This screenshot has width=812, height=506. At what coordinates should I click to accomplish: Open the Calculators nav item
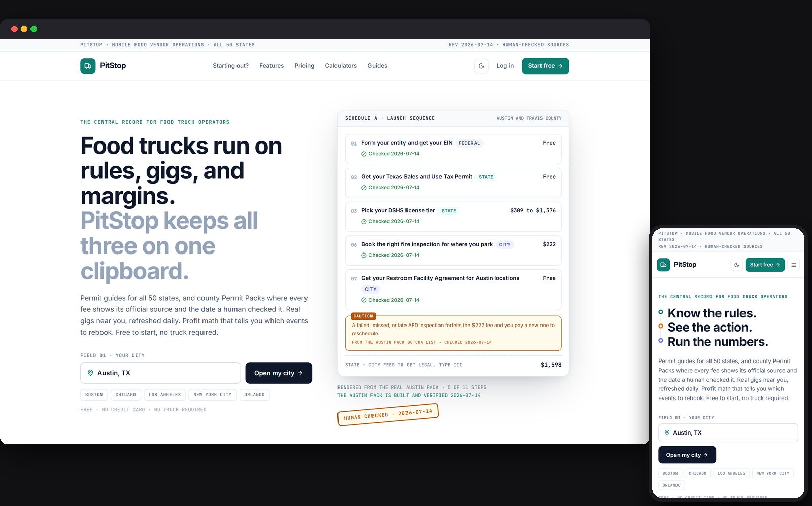coord(341,66)
